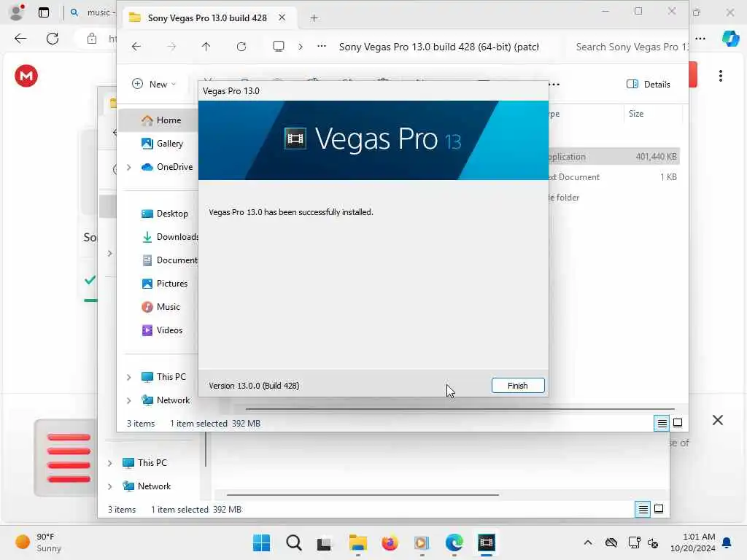Image resolution: width=747 pixels, height=560 pixels.
Task: Open the Documents quick access folder
Action: pos(169,260)
